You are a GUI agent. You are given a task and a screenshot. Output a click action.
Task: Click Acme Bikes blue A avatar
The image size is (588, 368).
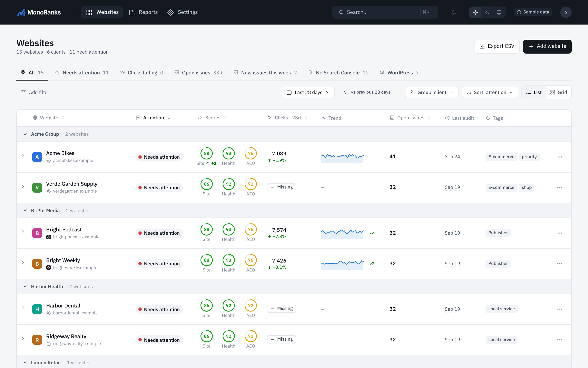pos(37,157)
